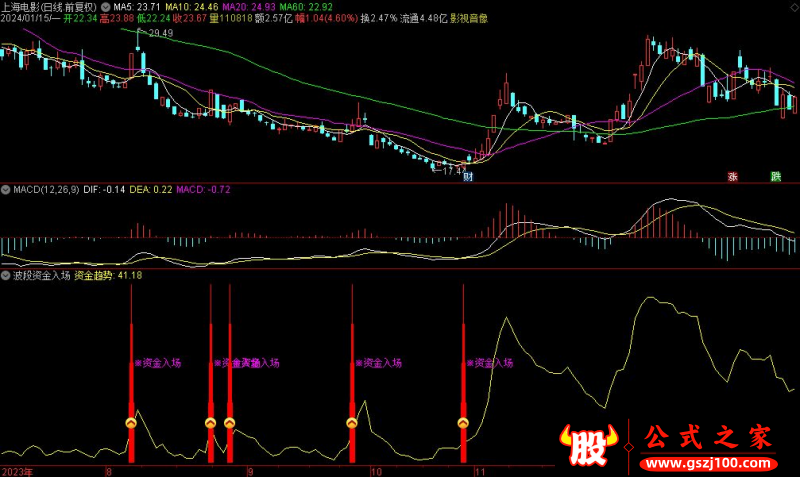Click the MACD panel settings circle icon
This screenshot has width=800, height=477.
[x=6, y=189]
